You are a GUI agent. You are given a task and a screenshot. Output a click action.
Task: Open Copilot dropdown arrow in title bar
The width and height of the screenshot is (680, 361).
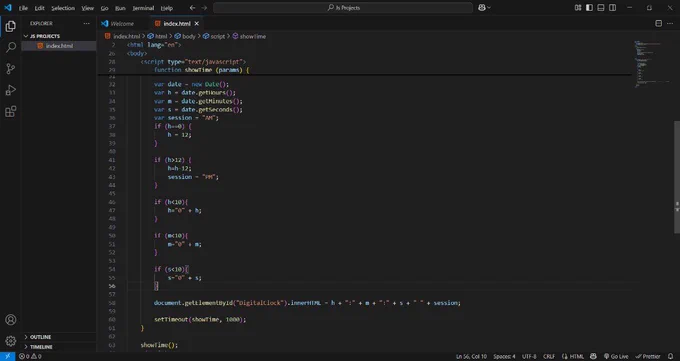pos(489,7)
